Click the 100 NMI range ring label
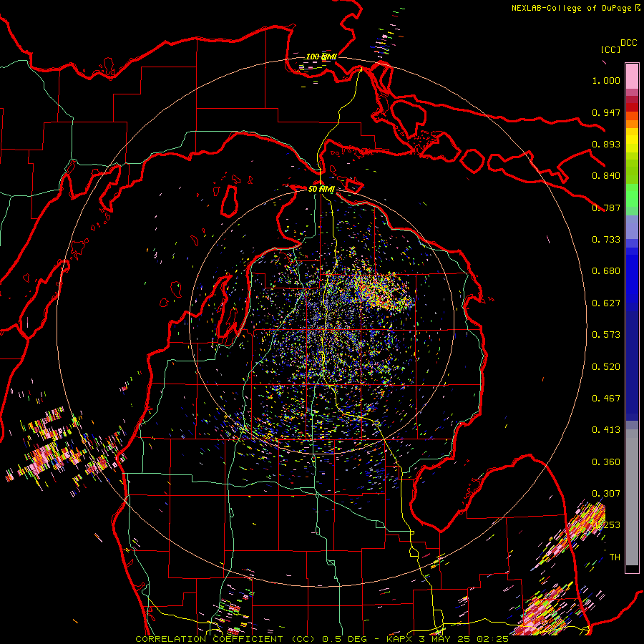Image resolution: width=644 pixels, height=644 pixels. click(x=321, y=57)
